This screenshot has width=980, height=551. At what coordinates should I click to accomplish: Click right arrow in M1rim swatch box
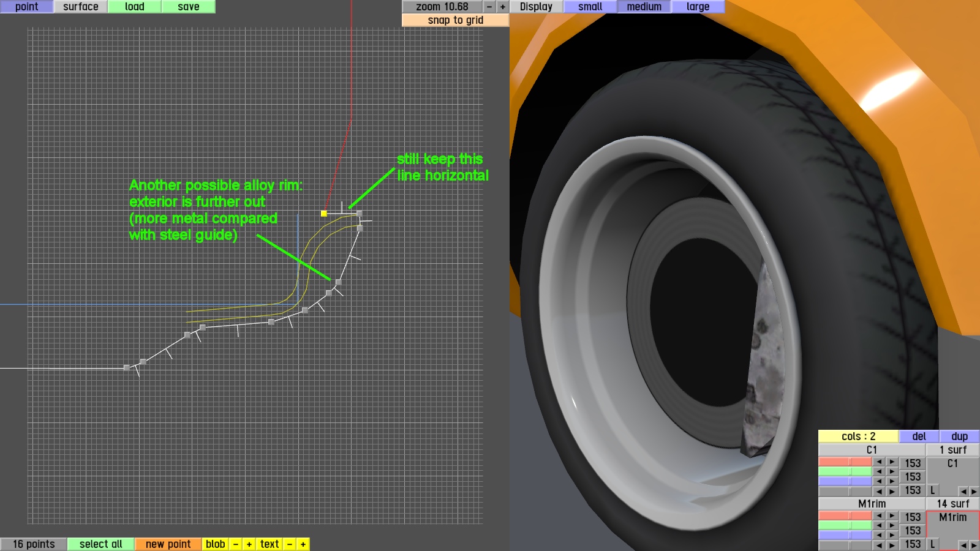coord(974,545)
